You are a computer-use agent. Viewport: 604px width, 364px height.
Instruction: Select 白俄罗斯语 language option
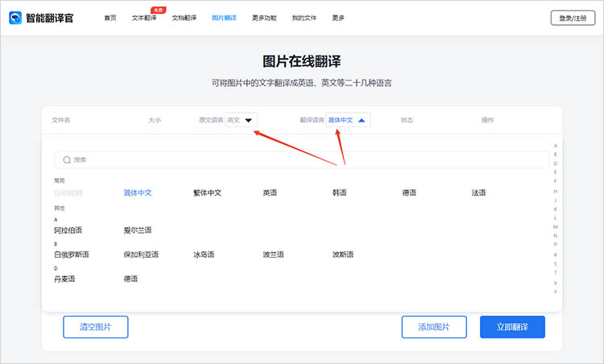(72, 254)
